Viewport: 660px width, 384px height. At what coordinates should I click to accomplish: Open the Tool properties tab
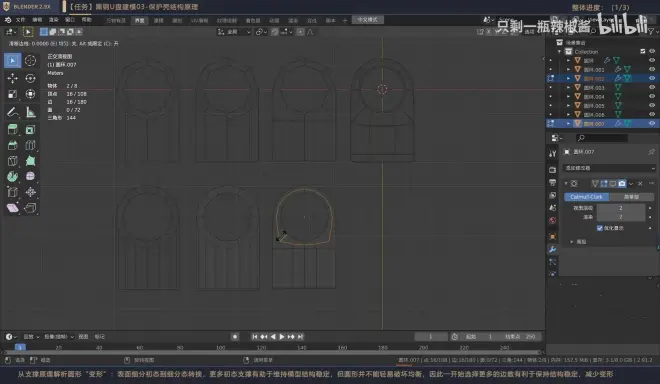click(553, 154)
